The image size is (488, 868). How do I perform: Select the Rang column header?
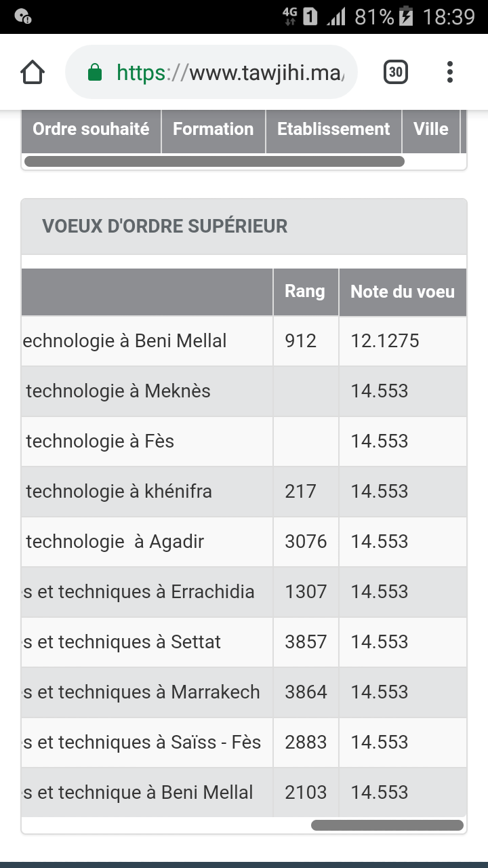(x=305, y=292)
